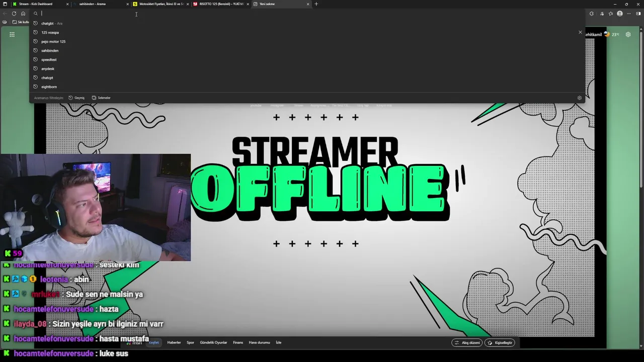
Task: Pick the 'sahibinden' suggestion
Action: (x=307, y=50)
